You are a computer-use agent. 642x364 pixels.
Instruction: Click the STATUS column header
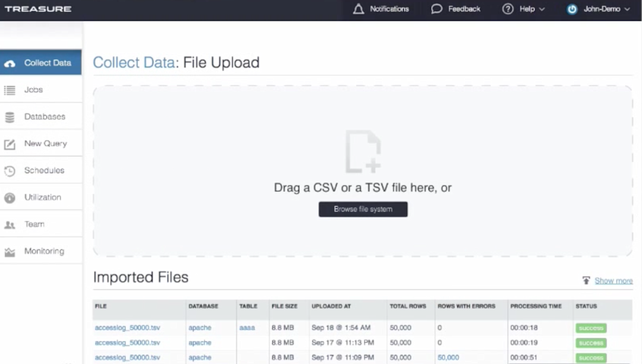586,306
